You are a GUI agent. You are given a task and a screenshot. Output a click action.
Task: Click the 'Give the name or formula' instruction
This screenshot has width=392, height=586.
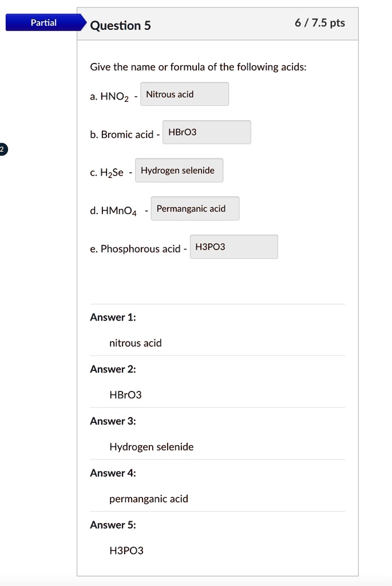pos(198,68)
